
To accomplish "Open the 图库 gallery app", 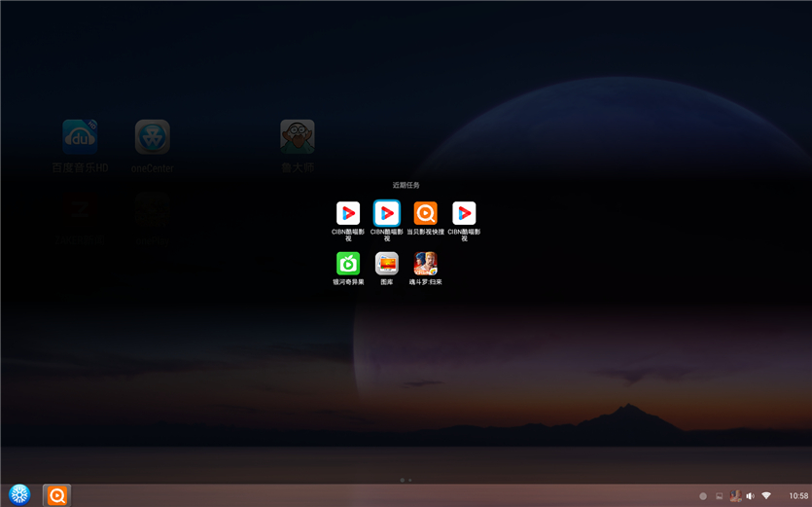I will 387,264.
